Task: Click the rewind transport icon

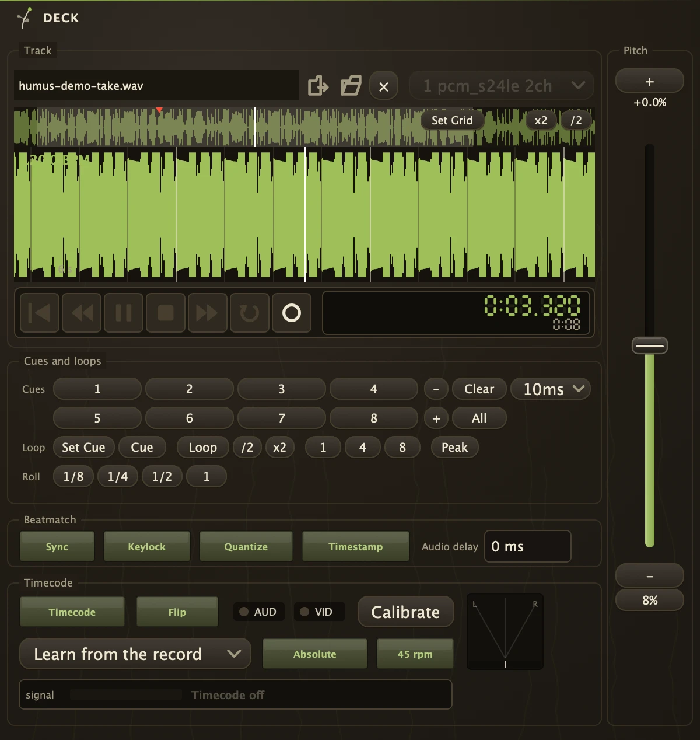Action: click(82, 313)
